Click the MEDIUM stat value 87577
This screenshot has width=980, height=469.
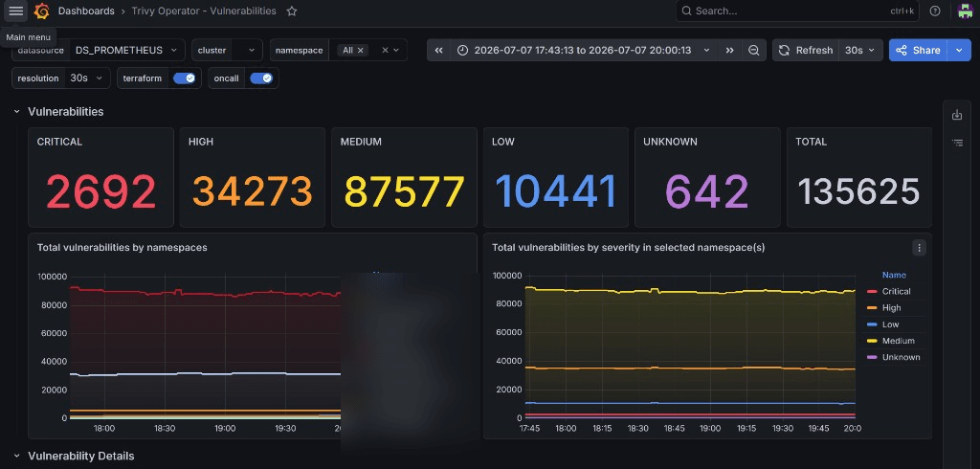(x=404, y=191)
